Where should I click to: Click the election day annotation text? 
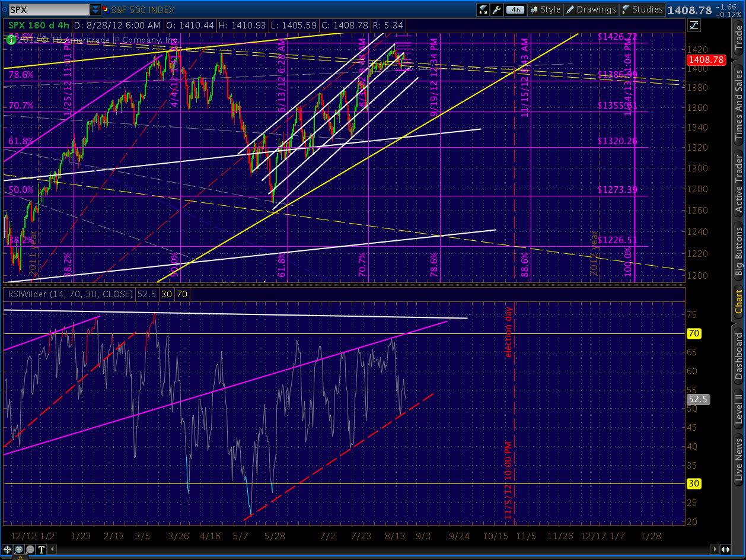pos(508,332)
